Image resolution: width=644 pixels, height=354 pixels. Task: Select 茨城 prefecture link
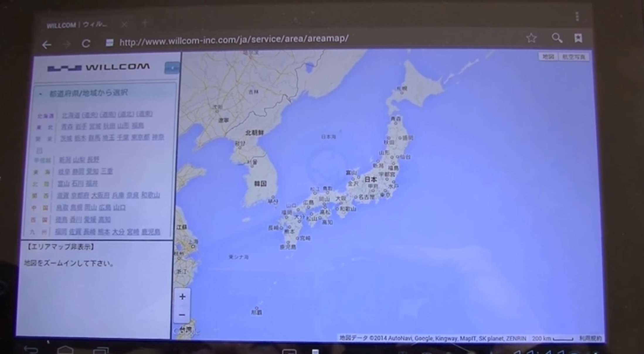point(66,138)
